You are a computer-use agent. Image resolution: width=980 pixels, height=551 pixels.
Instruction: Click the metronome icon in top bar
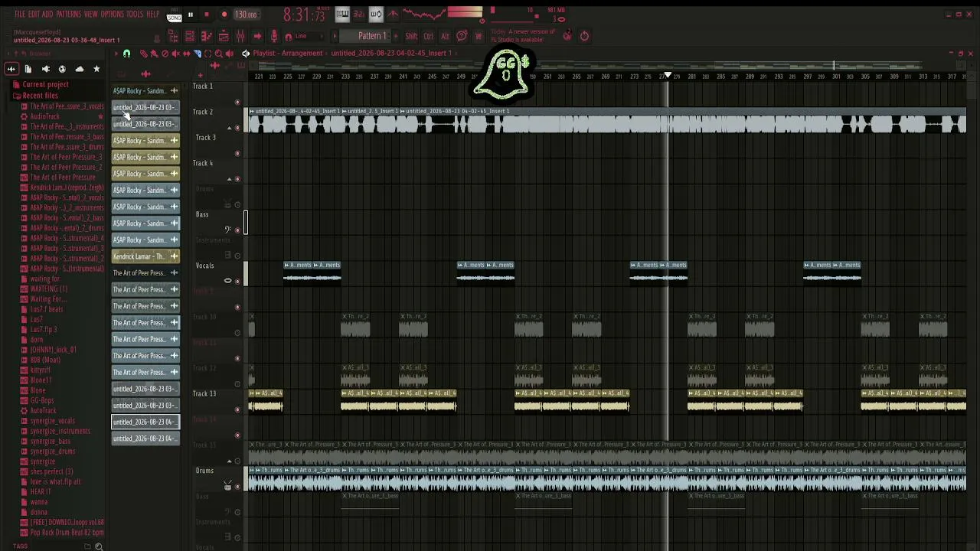point(393,14)
